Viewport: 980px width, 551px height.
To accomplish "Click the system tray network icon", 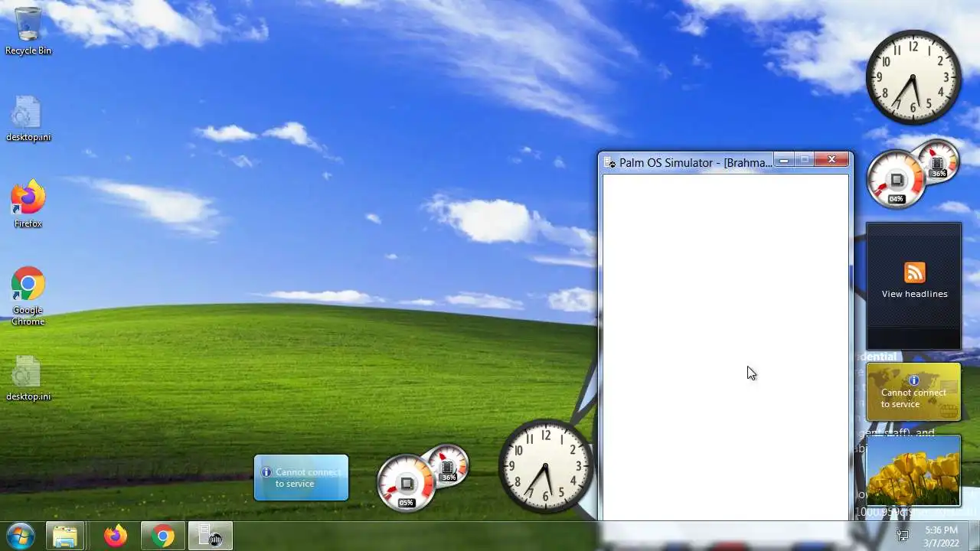I will (x=903, y=536).
